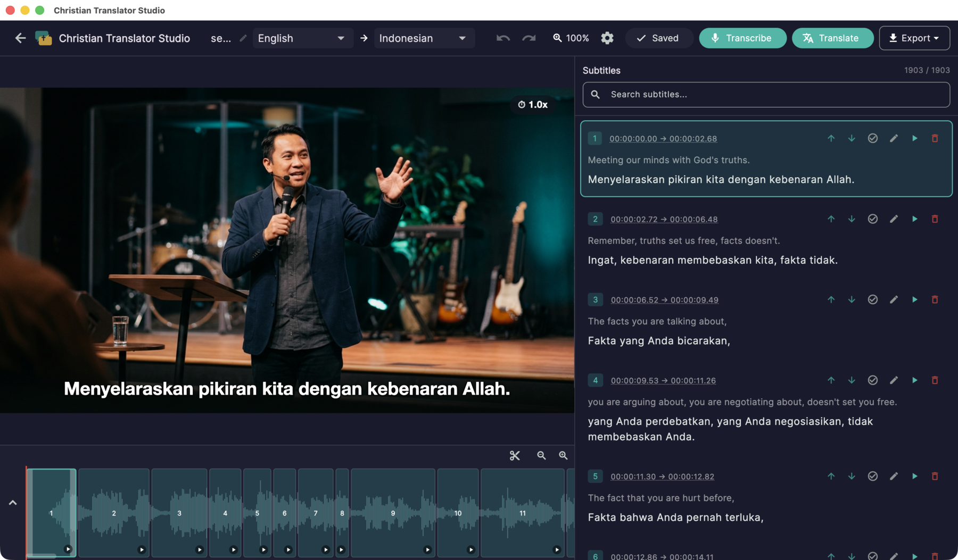Delete subtitle 3
Viewport: 958px width, 560px height.
click(935, 300)
